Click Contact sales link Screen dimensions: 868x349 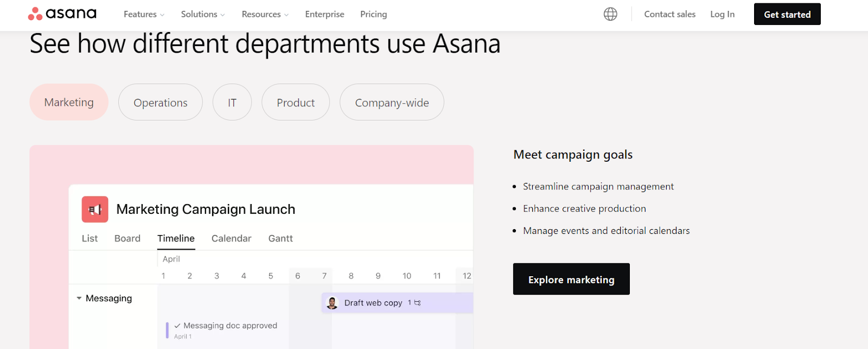(x=669, y=14)
